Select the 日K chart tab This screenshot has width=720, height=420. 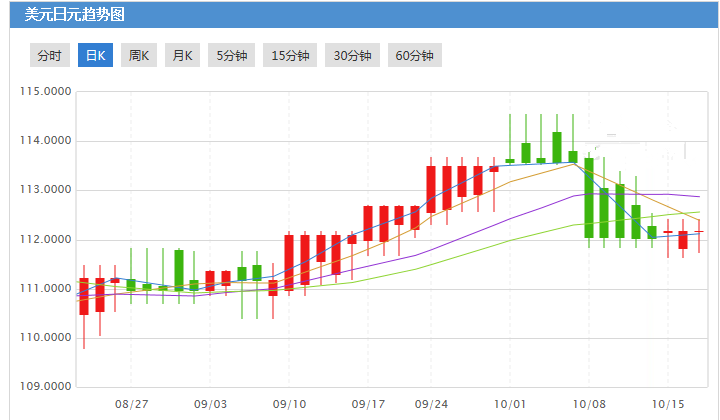pyautogui.click(x=95, y=56)
